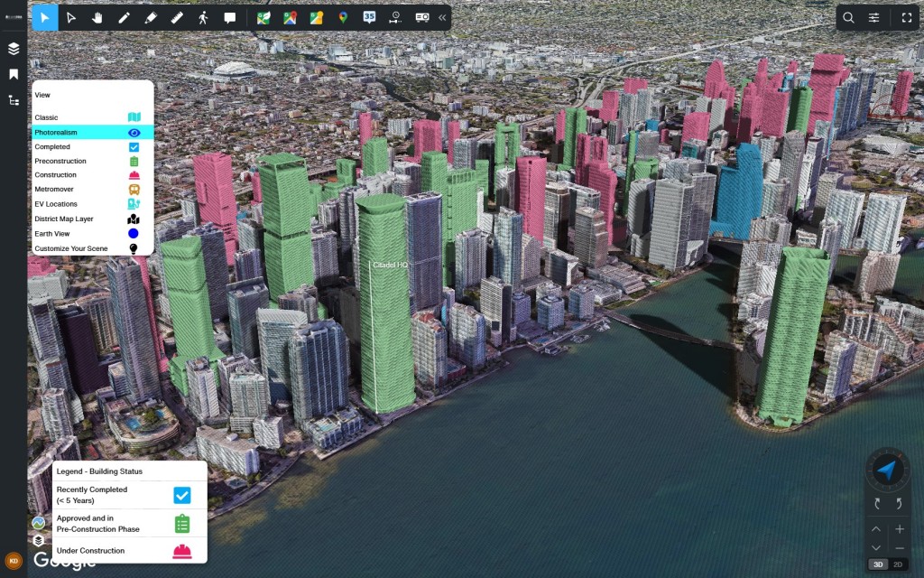Open the filter settings sliders
This screenshot has width=924, height=578.
(x=873, y=17)
